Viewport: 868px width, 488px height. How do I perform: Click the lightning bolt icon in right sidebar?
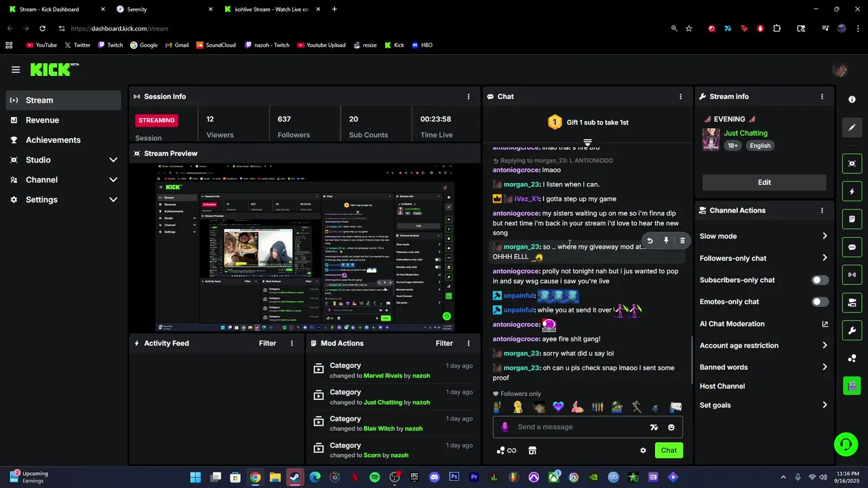click(852, 192)
